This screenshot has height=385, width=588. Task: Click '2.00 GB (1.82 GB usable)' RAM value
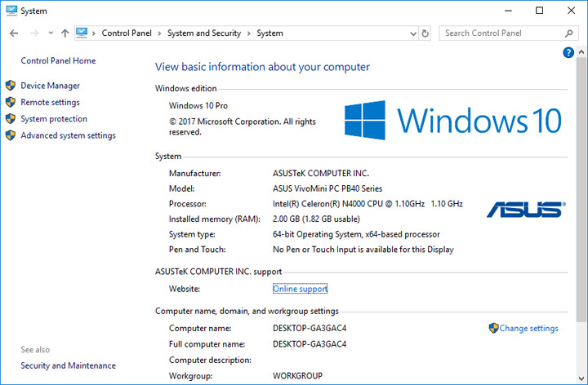[316, 219]
